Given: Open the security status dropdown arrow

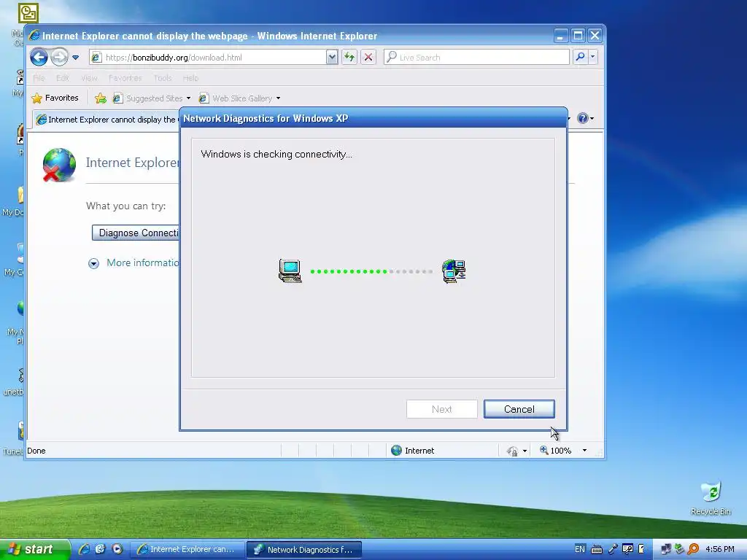Looking at the screenshot, I should (525, 451).
